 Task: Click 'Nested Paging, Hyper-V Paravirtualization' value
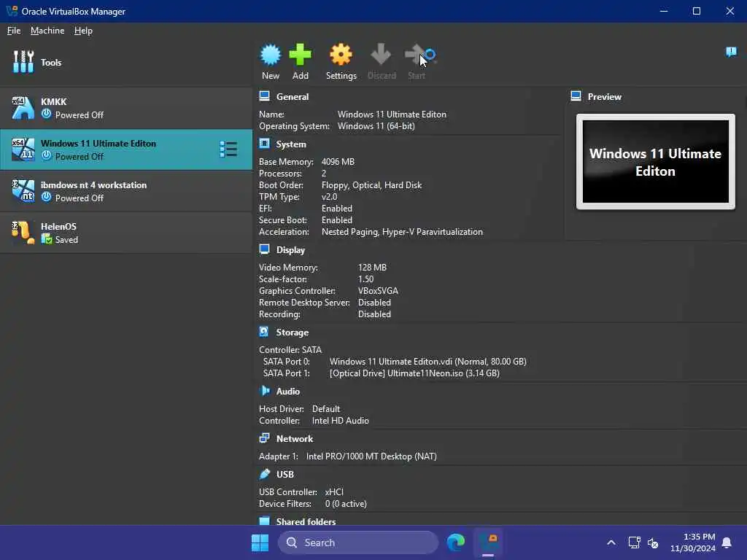point(402,232)
